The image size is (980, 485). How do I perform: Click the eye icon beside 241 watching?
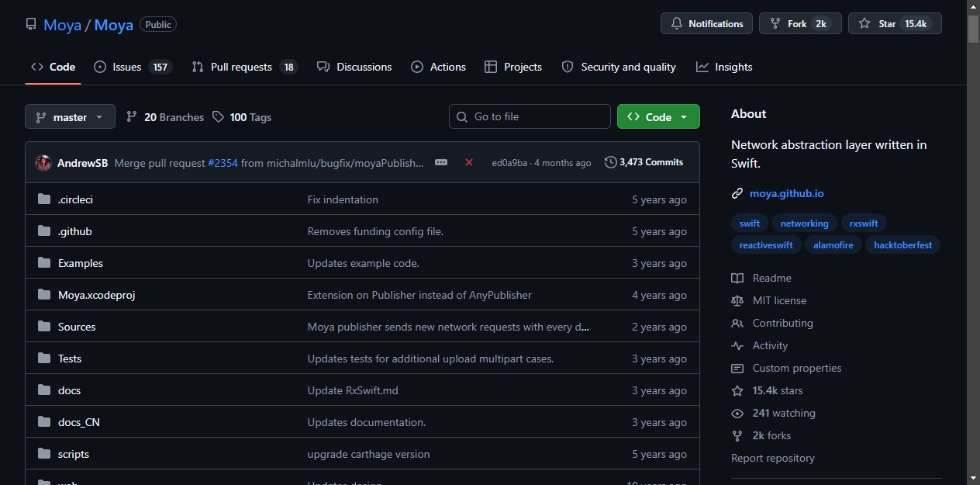click(737, 413)
